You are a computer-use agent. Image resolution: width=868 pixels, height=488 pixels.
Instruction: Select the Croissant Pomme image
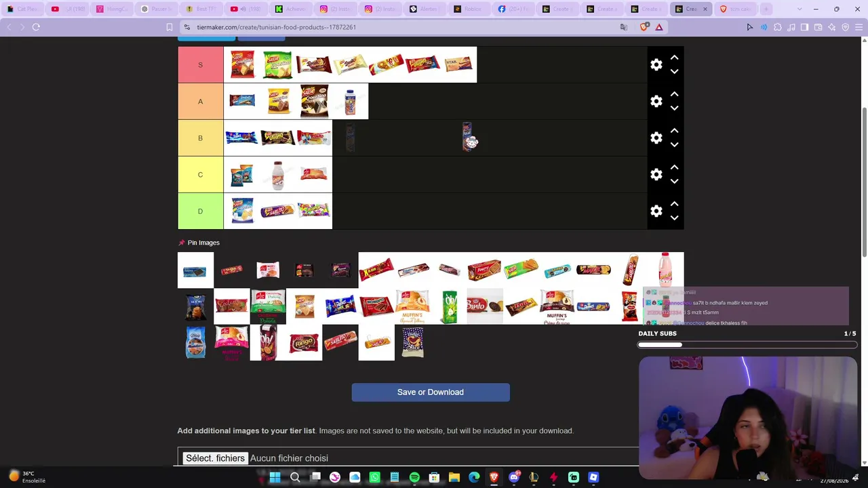pyautogui.click(x=268, y=306)
